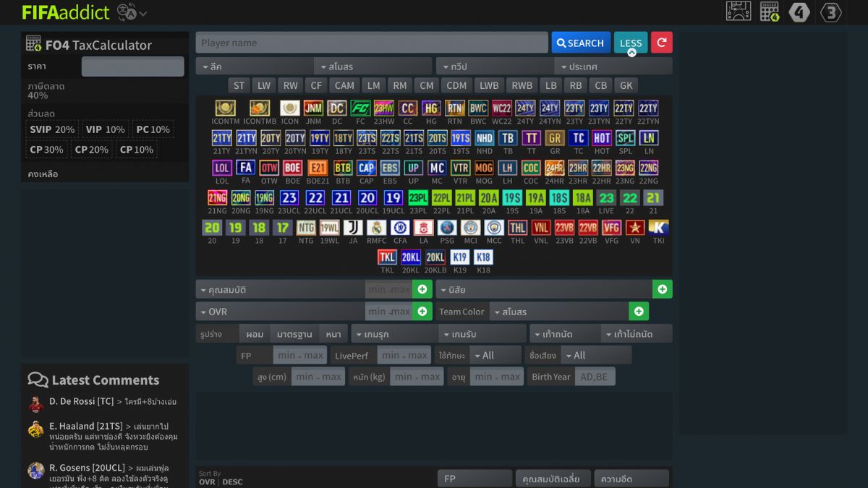The height and width of the screenshot is (488, 868).
Task: Open the language switcher icon beside the logo
Action: pos(132,12)
